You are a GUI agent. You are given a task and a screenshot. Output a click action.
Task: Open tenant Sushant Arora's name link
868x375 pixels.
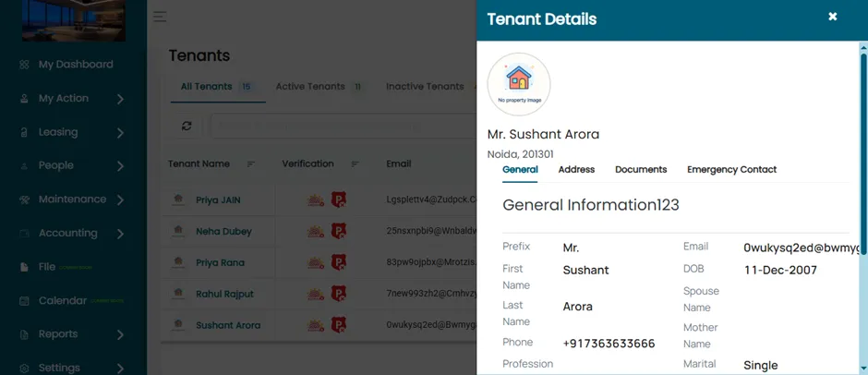click(228, 325)
